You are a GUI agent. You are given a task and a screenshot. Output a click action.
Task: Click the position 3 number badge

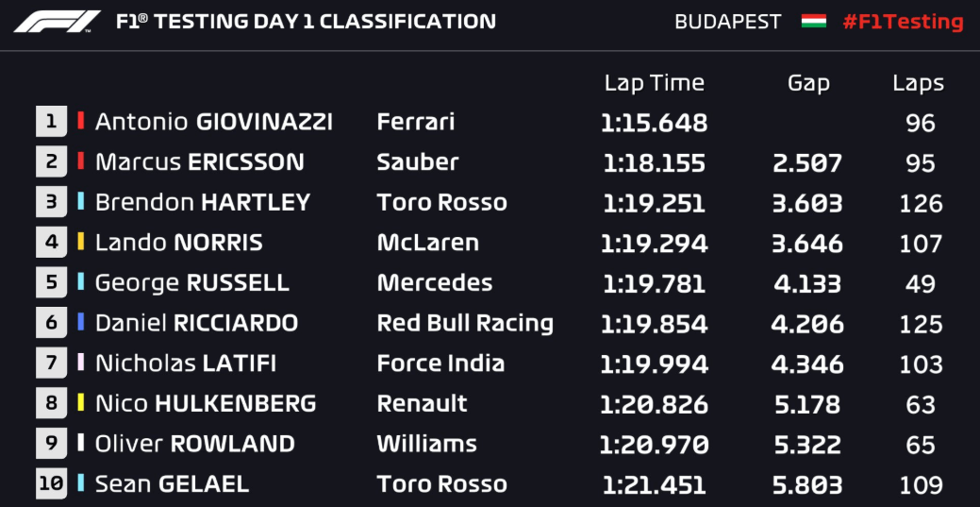tap(51, 201)
